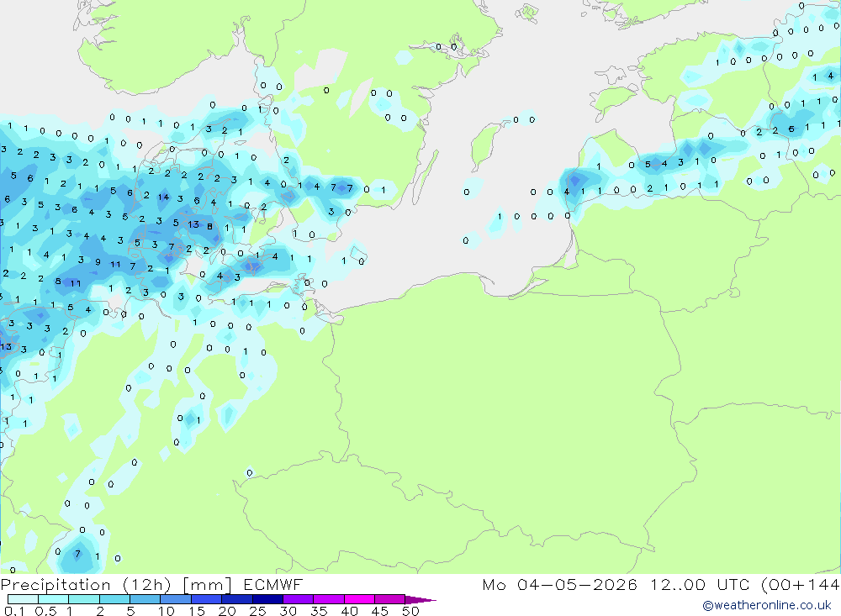Click the precipitation value 14 on the map

coord(163,197)
